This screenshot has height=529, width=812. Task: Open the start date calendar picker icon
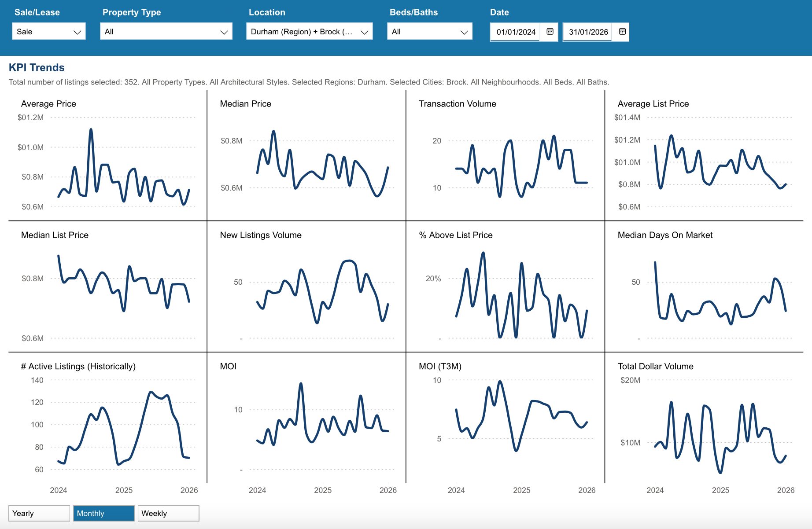click(550, 32)
